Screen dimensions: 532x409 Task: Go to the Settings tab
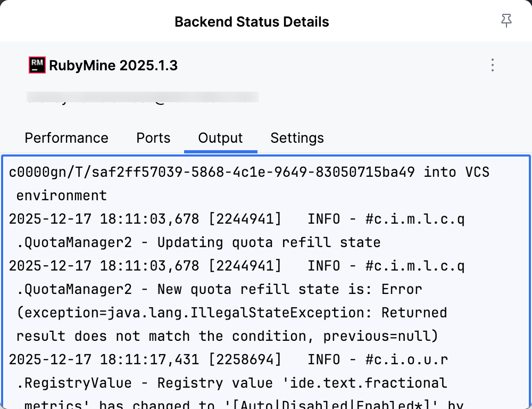[297, 138]
